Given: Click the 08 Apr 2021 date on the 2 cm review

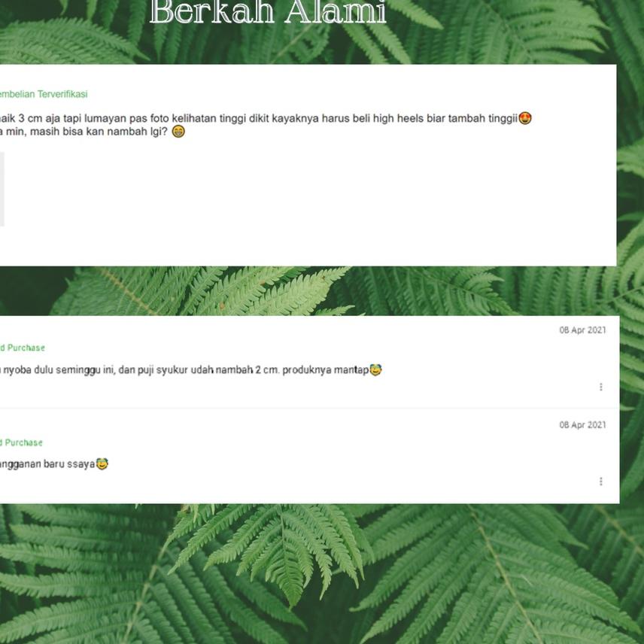Looking at the screenshot, I should (582, 330).
